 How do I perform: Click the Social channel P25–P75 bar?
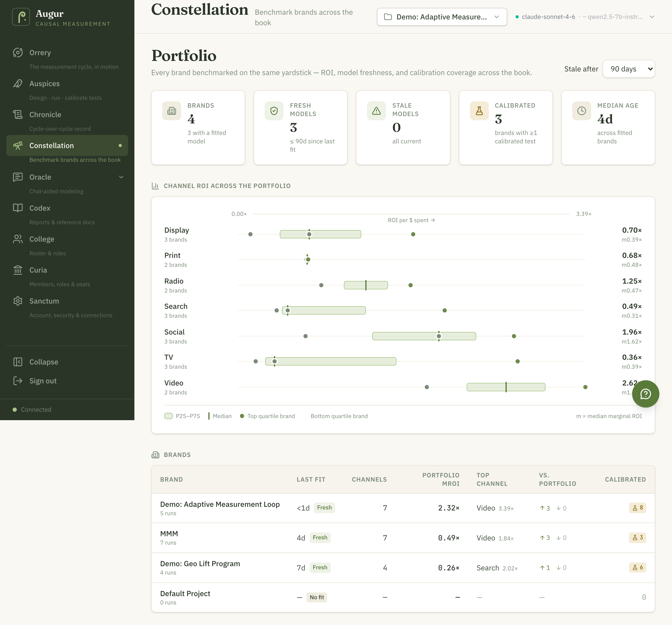pyautogui.click(x=424, y=336)
